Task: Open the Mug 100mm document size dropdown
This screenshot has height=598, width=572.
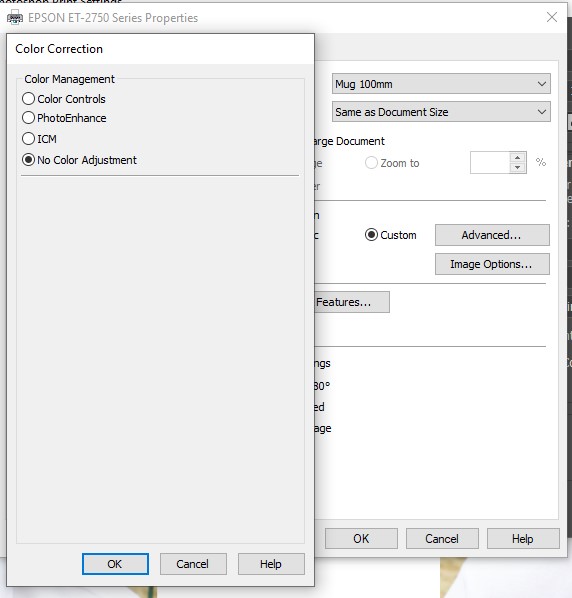Action: pyautogui.click(x=441, y=84)
